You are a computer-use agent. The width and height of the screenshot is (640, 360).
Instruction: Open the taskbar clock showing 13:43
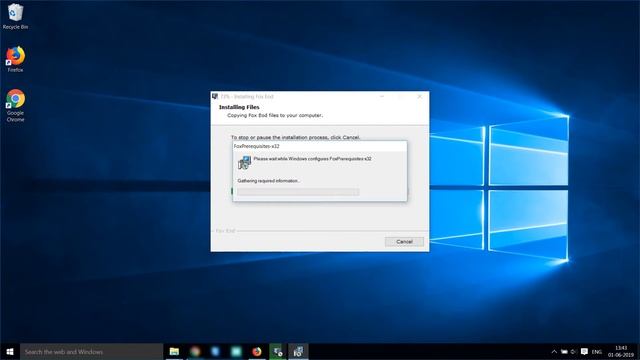point(621,351)
